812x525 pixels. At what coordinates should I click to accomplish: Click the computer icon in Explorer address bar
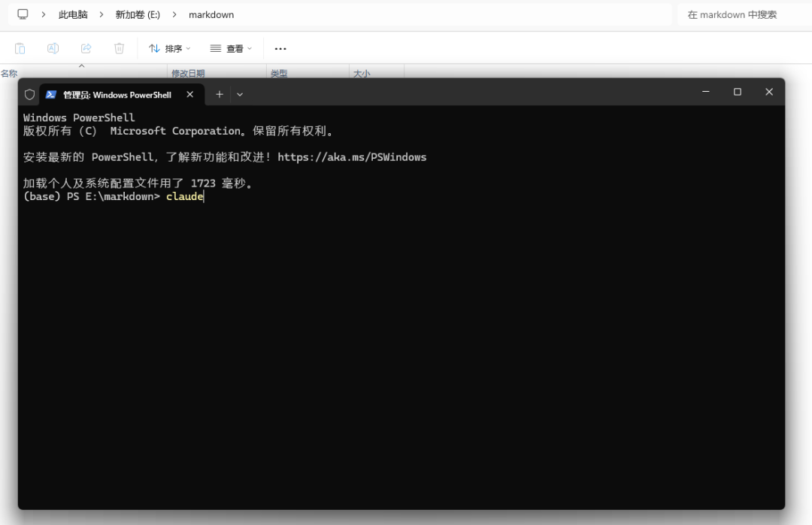[23, 14]
